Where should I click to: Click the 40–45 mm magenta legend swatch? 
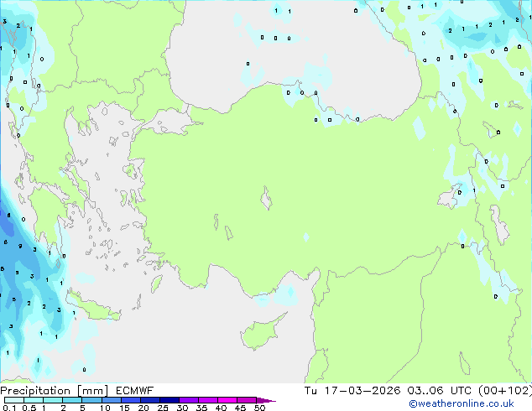[x=227, y=400]
